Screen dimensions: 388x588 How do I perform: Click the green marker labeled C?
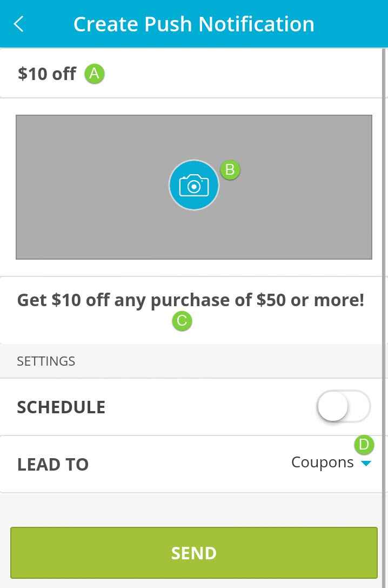[x=182, y=321]
